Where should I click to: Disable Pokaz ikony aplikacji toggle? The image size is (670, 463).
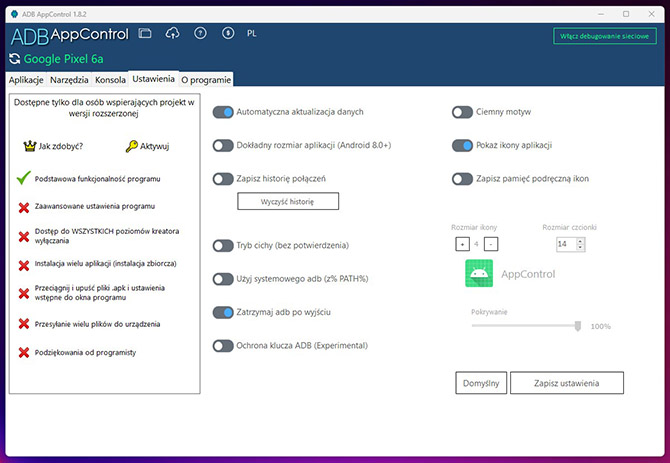tap(462, 146)
